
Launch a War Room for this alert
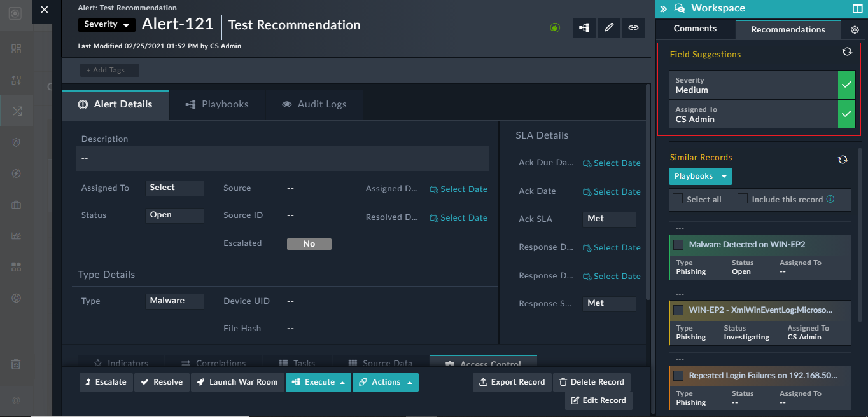(237, 382)
